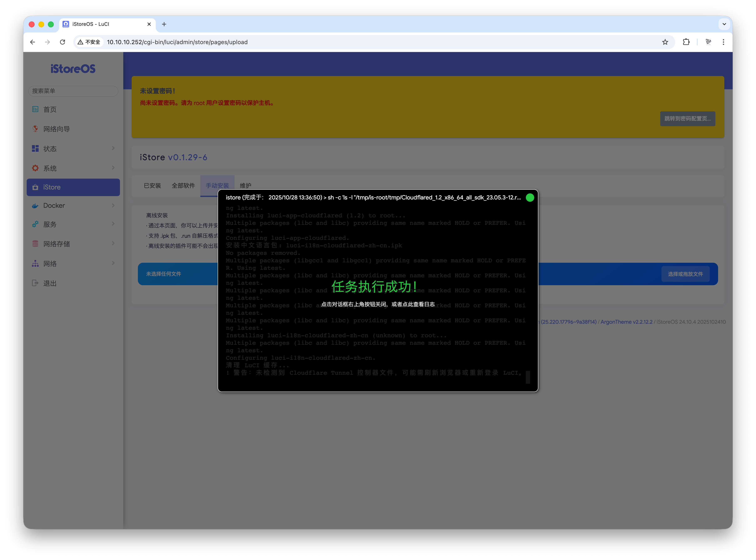This screenshot has height=560, width=756.
Task: Expand the 状态 menu chevron
Action: (x=113, y=148)
